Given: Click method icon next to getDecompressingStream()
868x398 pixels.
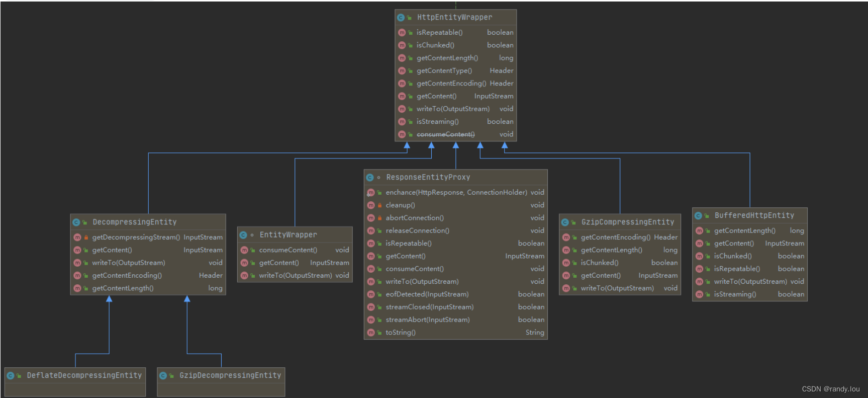Looking at the screenshot, I should coord(77,237).
